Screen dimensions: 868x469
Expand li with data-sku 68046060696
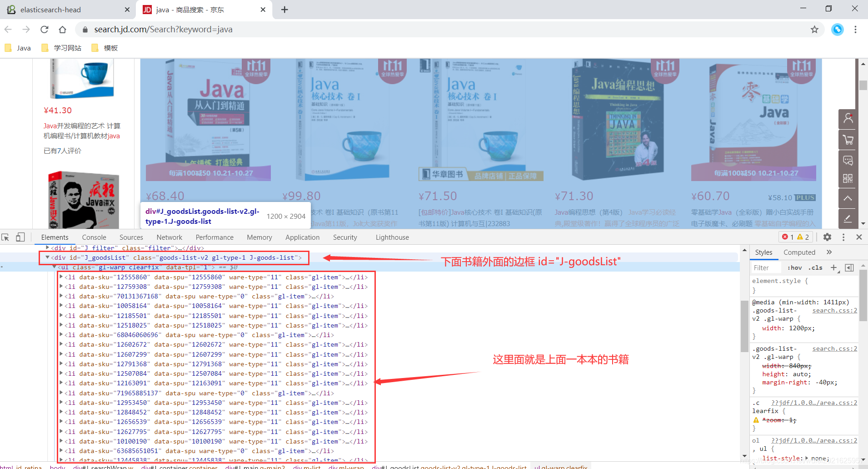[61, 335]
